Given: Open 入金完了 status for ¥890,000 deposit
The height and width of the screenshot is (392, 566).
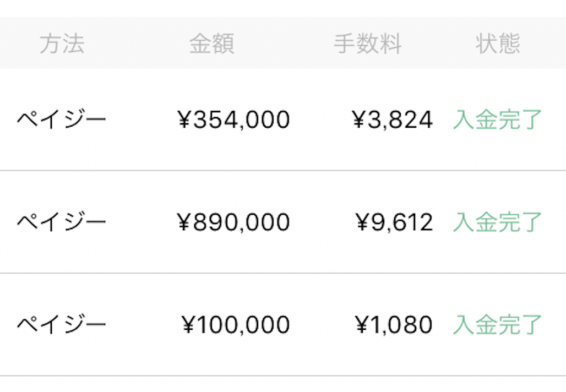Looking at the screenshot, I should (x=497, y=222).
